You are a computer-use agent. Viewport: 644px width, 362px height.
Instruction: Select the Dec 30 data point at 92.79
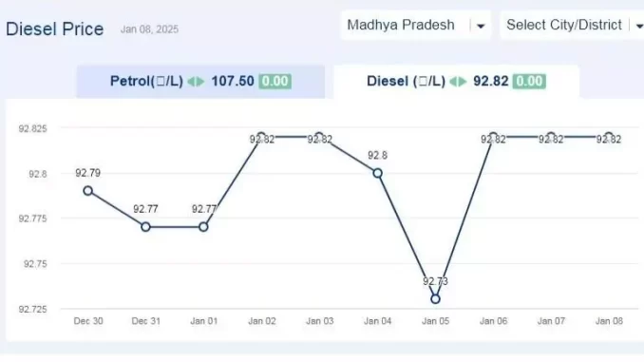88,191
